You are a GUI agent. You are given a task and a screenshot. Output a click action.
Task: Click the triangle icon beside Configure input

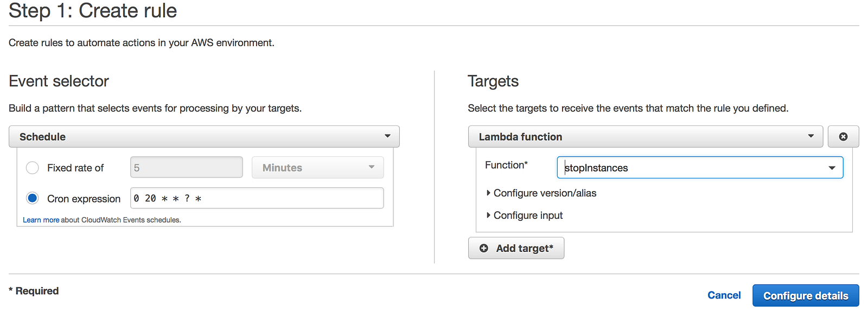488,215
